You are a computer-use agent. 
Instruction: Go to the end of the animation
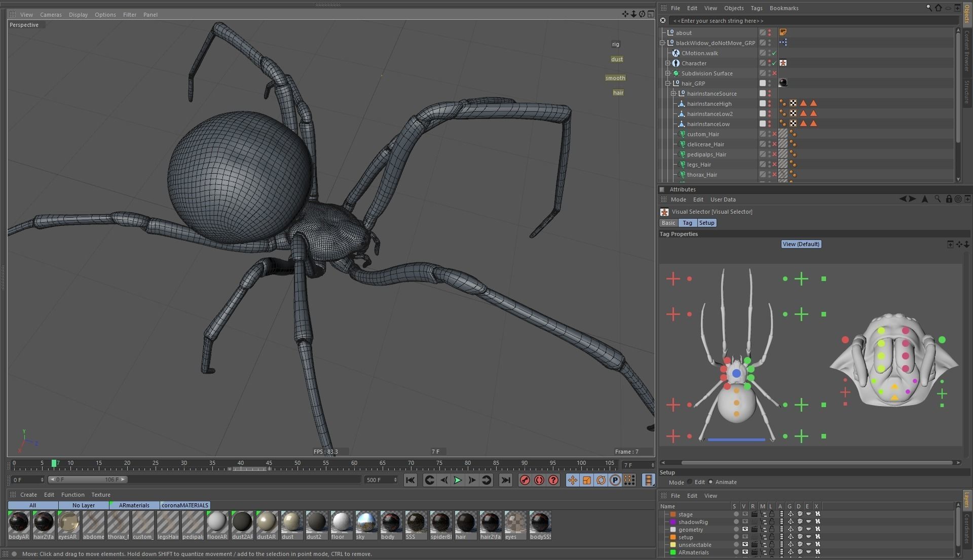pyautogui.click(x=505, y=480)
